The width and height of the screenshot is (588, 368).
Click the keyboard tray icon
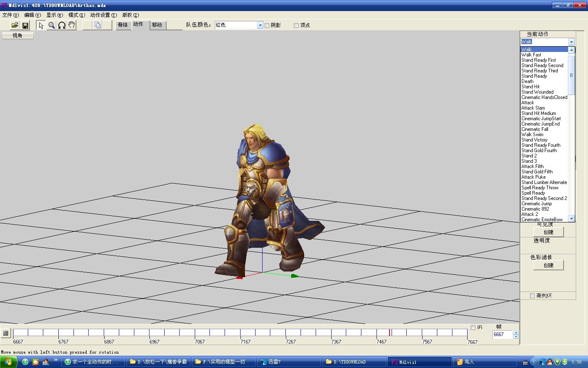[525, 362]
